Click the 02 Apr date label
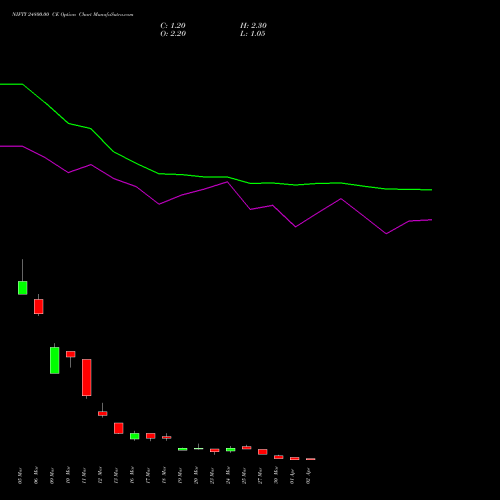This screenshot has width=500, height=500. 309,476
